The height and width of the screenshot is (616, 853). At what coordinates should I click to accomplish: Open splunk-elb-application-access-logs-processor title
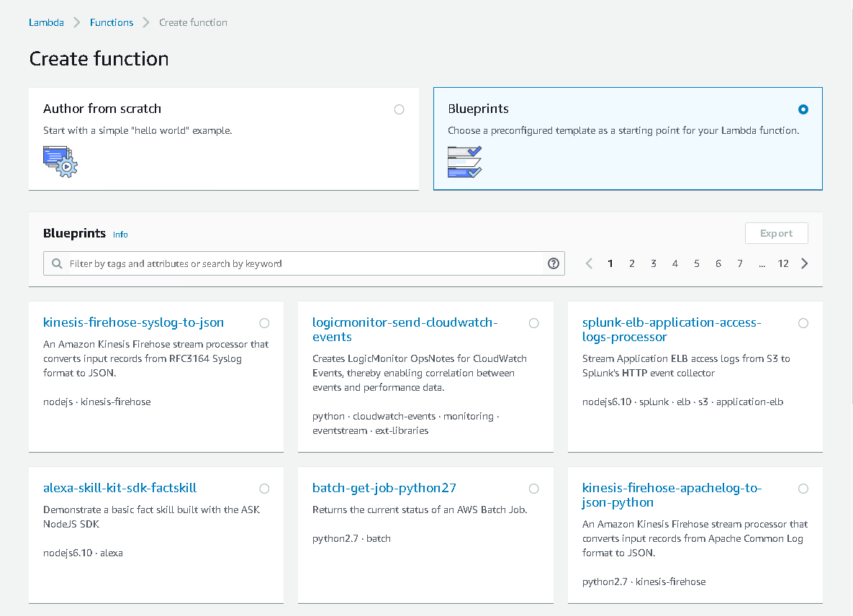click(672, 330)
